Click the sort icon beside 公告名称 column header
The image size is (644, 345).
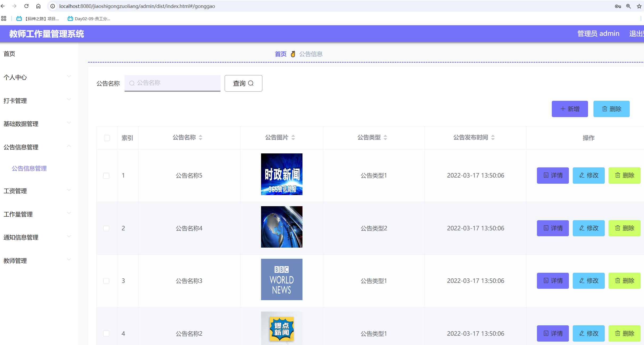pyautogui.click(x=201, y=137)
